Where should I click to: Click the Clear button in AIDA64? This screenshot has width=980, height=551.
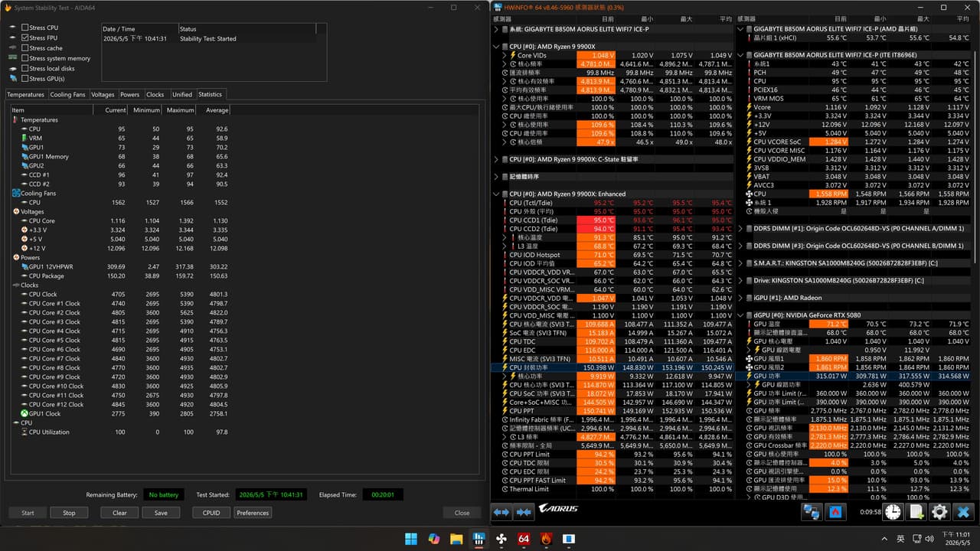click(119, 513)
